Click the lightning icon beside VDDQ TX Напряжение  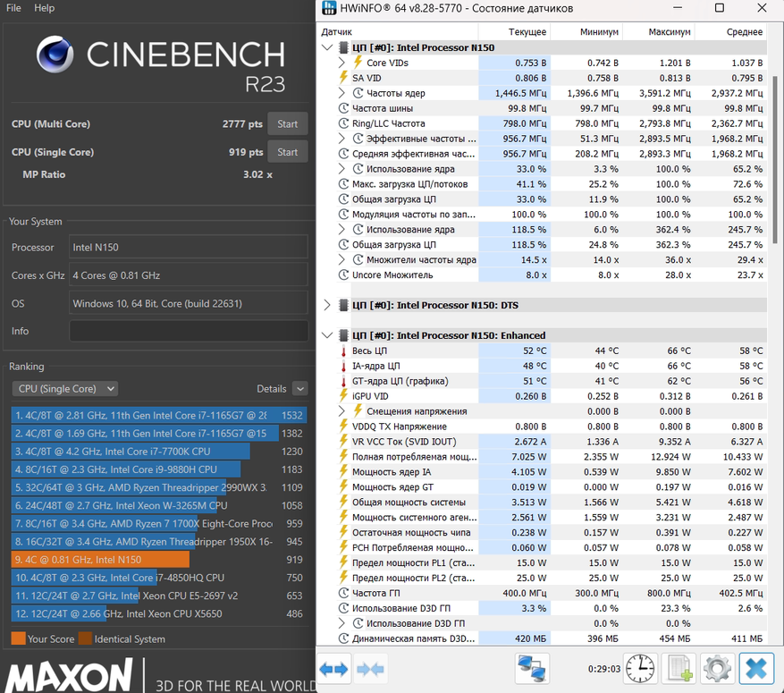pos(343,426)
